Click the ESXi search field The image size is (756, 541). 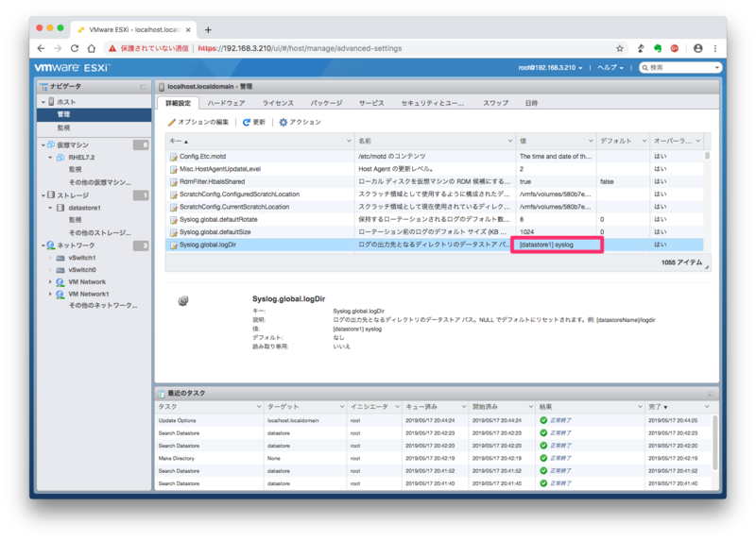pyautogui.click(x=680, y=67)
